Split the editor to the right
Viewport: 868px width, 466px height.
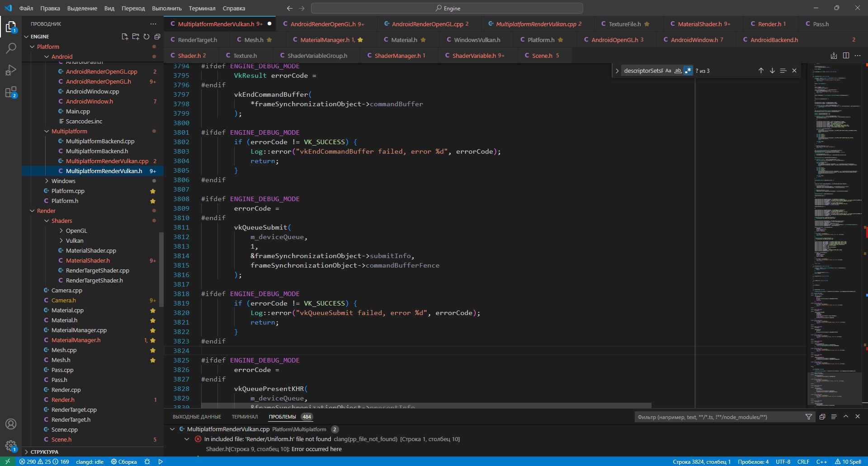[846, 56]
